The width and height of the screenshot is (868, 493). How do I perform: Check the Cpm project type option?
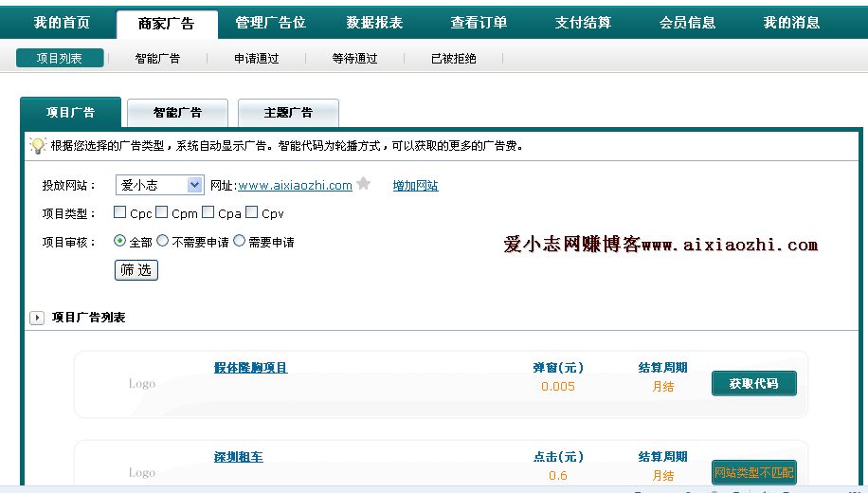[162, 213]
